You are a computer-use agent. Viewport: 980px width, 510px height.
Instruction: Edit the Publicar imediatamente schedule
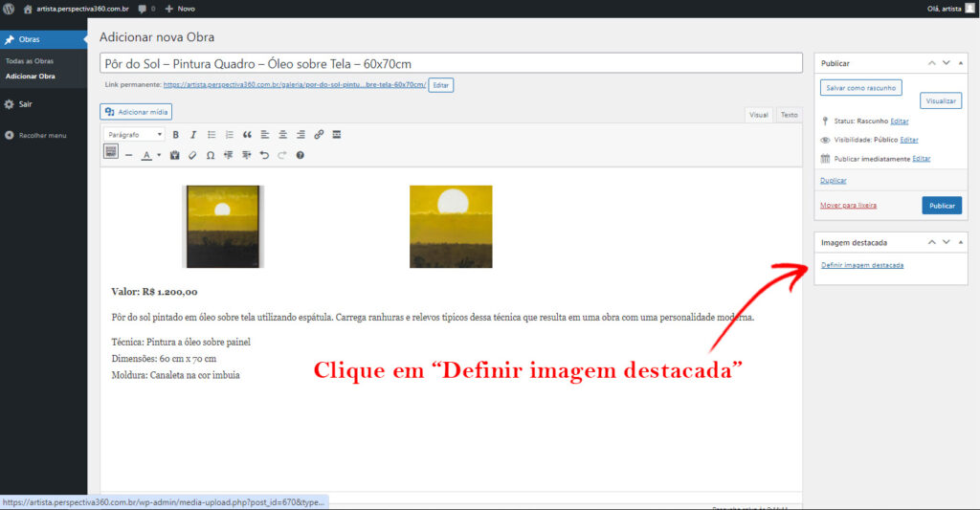click(922, 159)
